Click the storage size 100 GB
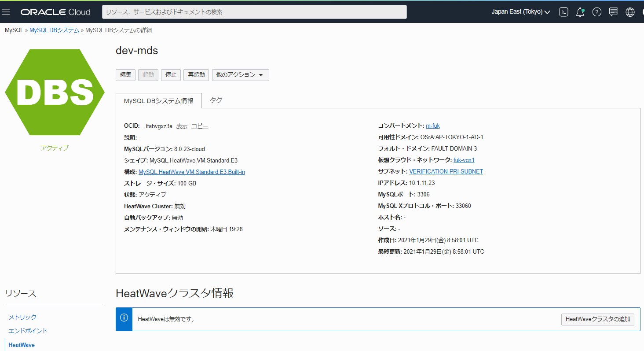The height and width of the screenshot is (351, 644). 187,183
